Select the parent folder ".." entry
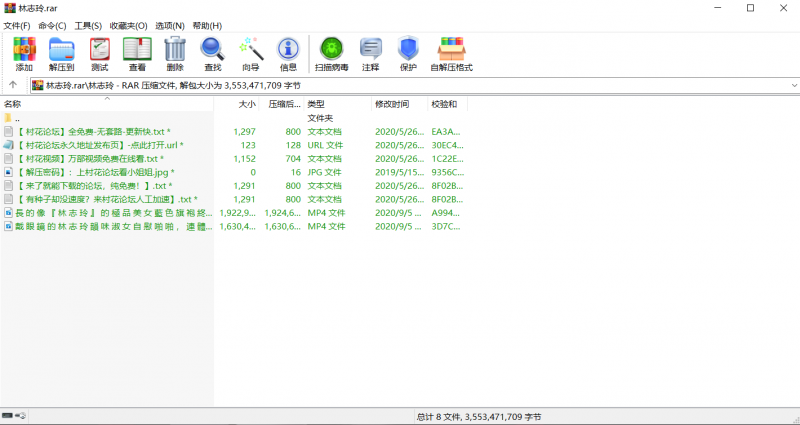800x425 pixels. pyautogui.click(x=17, y=118)
